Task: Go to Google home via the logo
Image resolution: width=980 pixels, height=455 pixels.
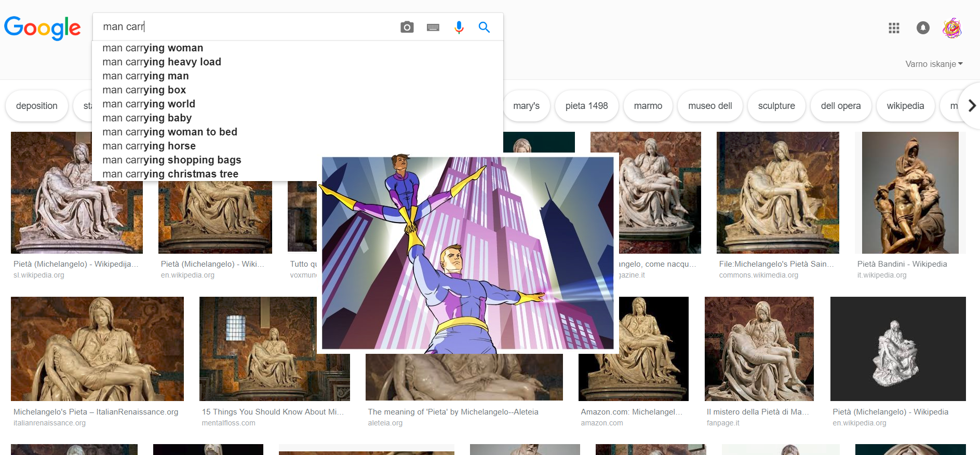Action: [43, 27]
